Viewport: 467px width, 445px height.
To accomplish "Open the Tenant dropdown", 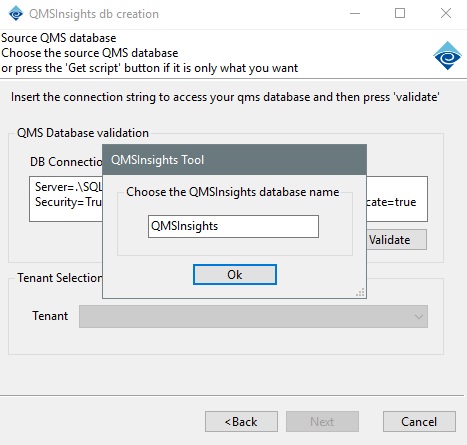I will [253, 316].
